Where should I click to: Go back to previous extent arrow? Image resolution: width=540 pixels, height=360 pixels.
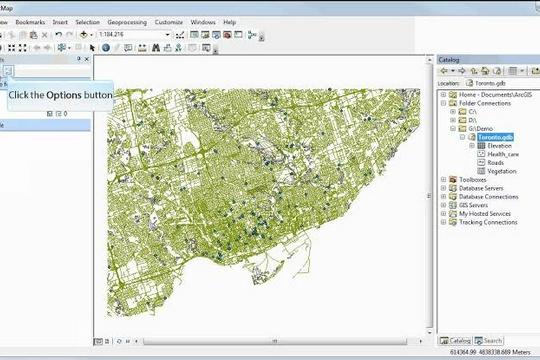pos(37,48)
